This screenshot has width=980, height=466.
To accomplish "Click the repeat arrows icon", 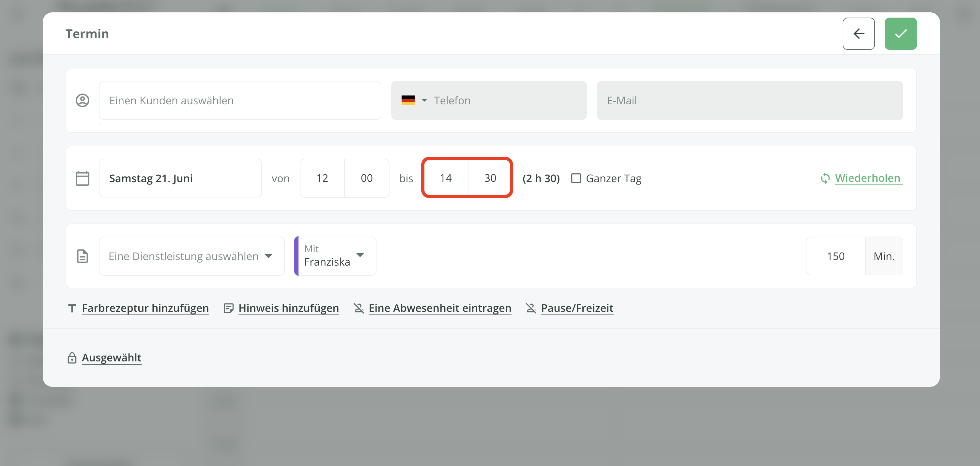I will coord(825,178).
